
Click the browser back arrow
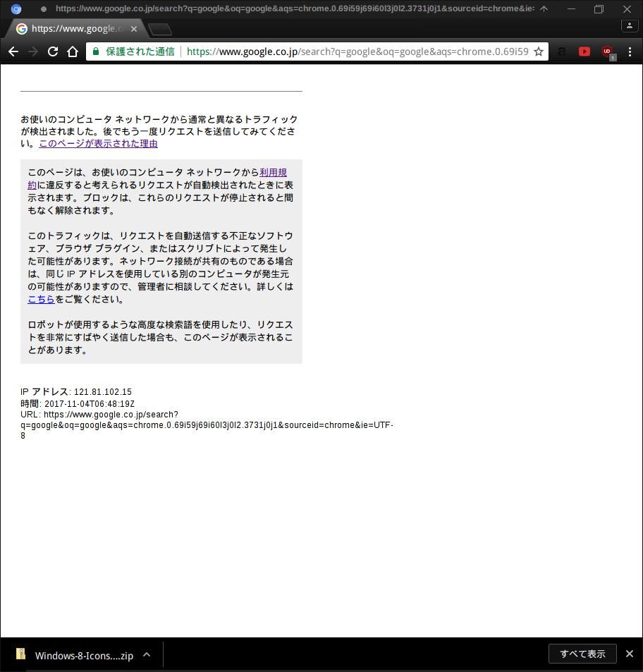pos(13,51)
